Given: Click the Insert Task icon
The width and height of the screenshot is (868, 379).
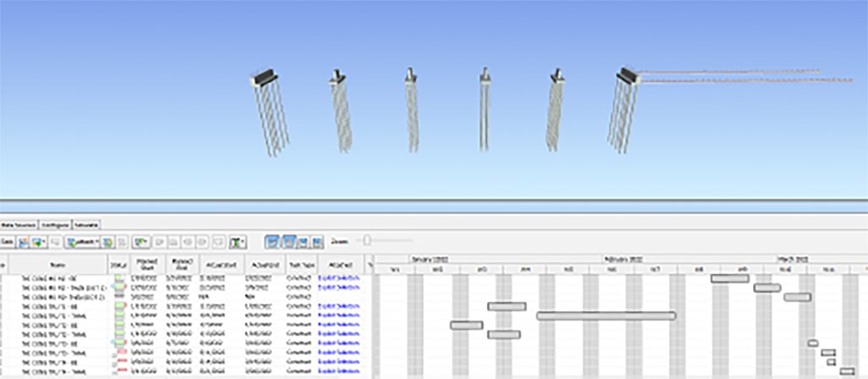Looking at the screenshot, I should click(x=22, y=242).
